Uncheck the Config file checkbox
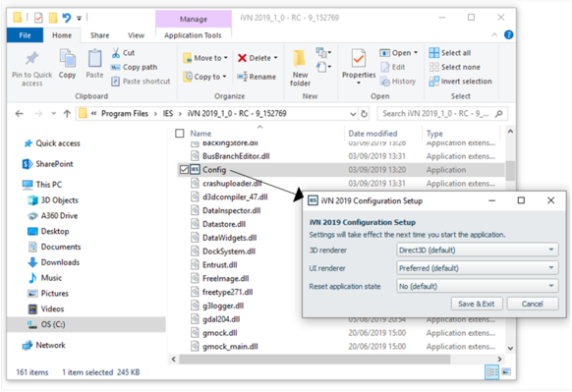The image size is (572, 392). [x=184, y=170]
